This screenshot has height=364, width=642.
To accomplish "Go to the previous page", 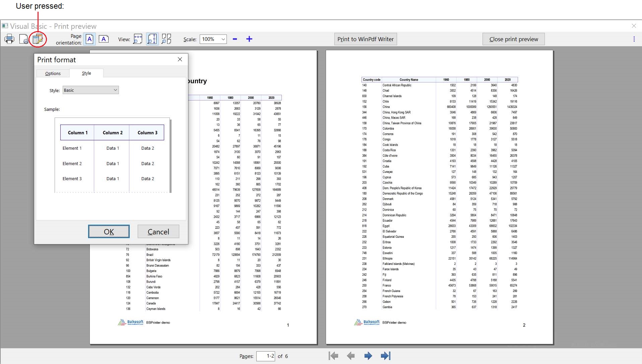I will click(351, 356).
